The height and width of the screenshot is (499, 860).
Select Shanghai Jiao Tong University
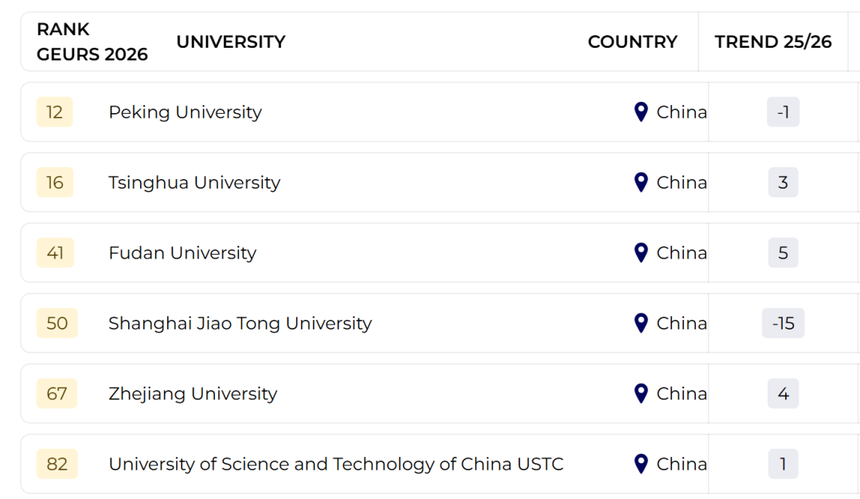tap(240, 323)
